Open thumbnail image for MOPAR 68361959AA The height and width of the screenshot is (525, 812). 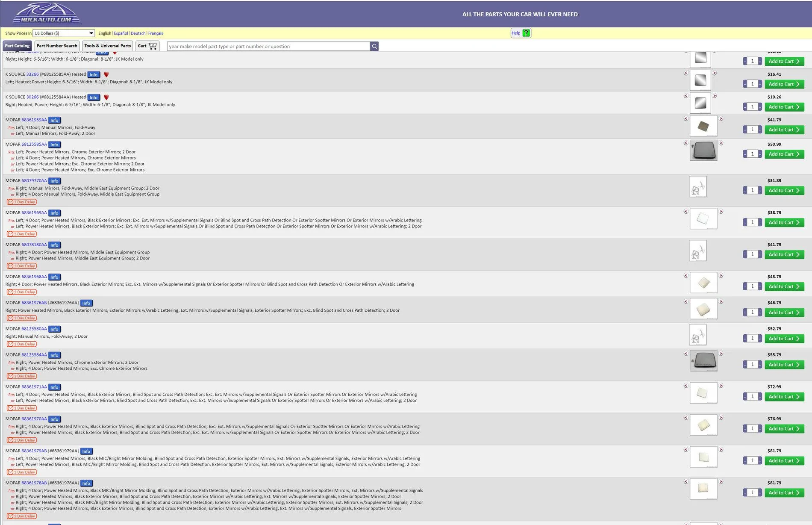pyautogui.click(x=703, y=126)
